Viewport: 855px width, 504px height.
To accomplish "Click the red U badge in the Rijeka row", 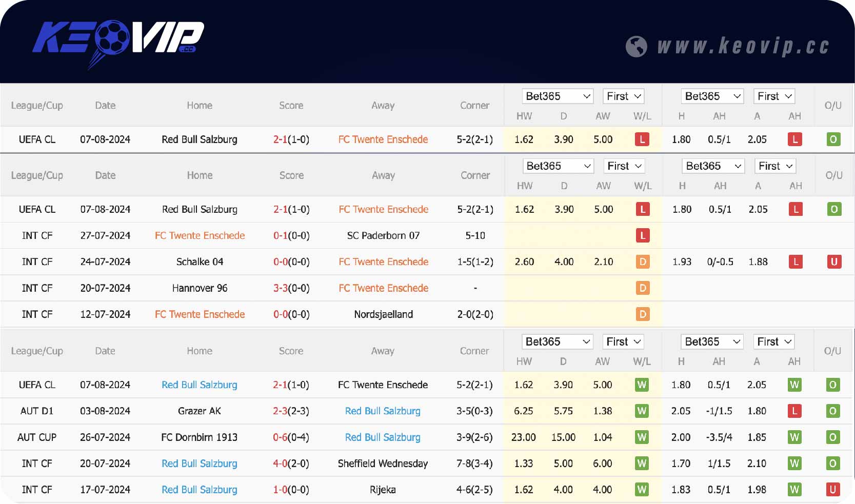I will pos(833,490).
